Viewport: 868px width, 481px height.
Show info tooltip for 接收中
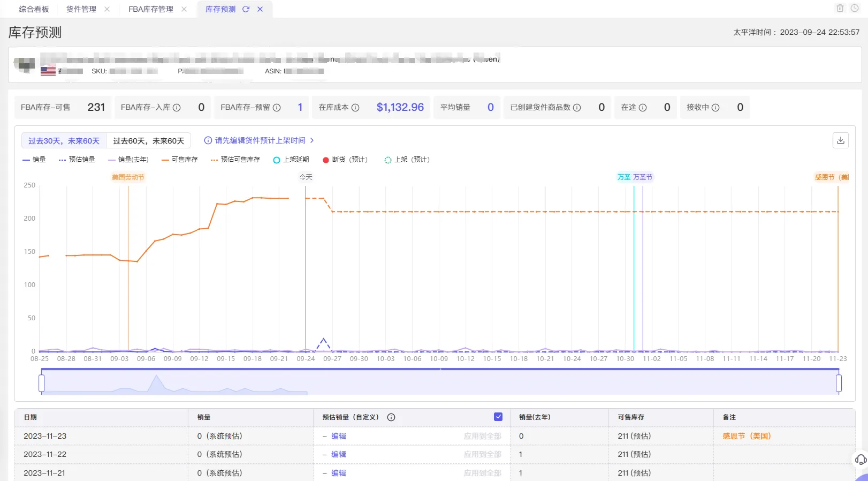click(x=715, y=108)
